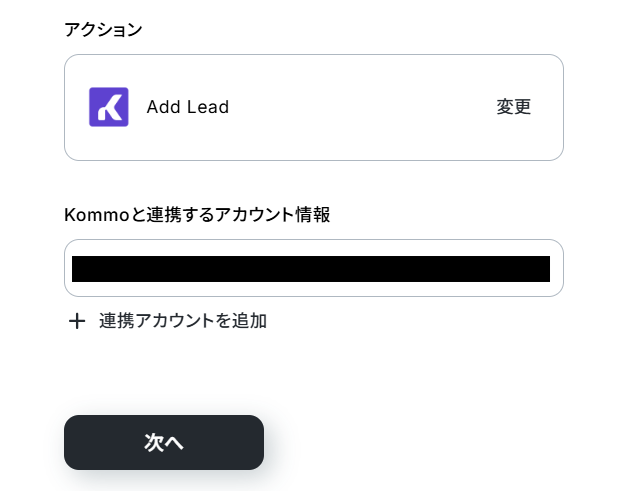This screenshot has width=641, height=491.
Task: Click the Kommoと連携するアカウント情報 label
Action: (x=197, y=214)
